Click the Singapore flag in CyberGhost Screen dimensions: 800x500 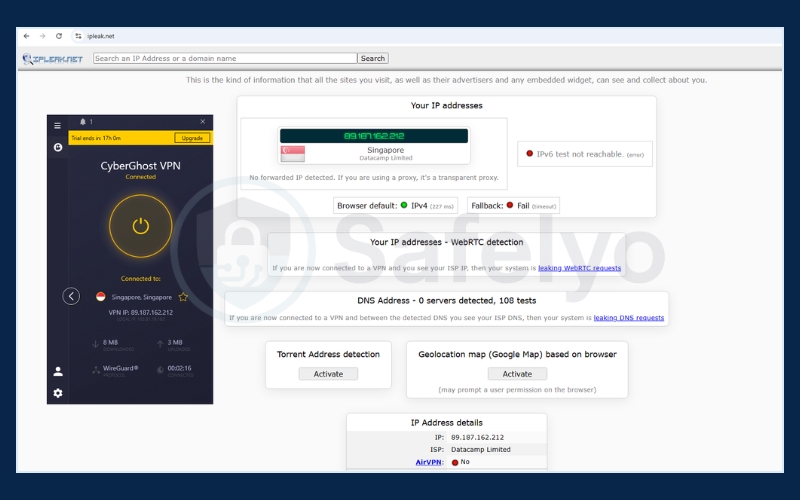point(101,297)
